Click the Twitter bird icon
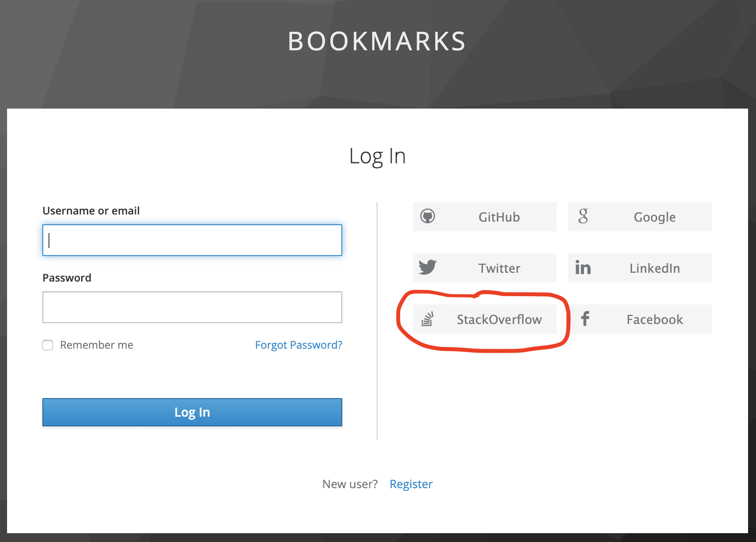The width and height of the screenshot is (756, 542). point(427,267)
